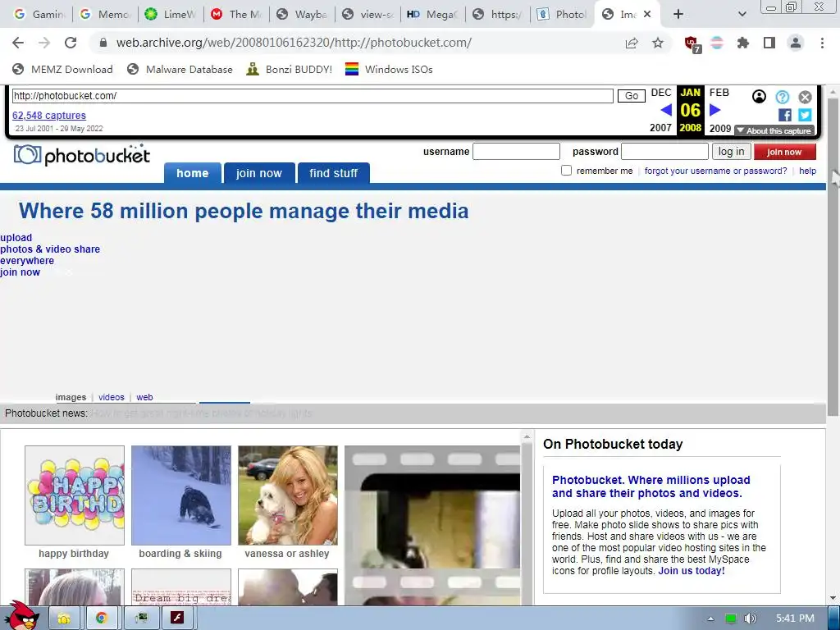Open happy birthday thumbnail
Viewport: 840px width, 630px height.
[75, 495]
